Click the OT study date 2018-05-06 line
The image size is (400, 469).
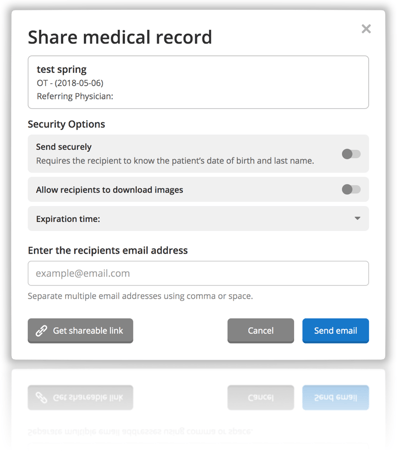click(x=70, y=83)
